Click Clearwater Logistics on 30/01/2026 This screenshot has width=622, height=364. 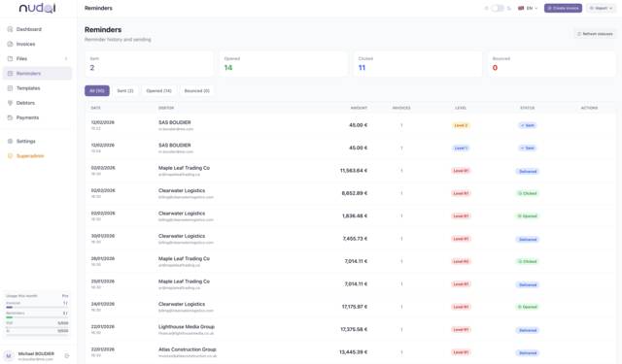pos(182,236)
